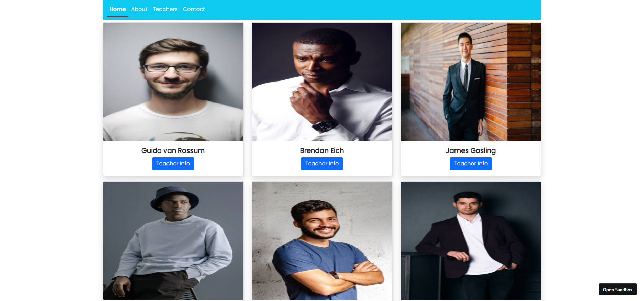Screen dimensions: 644x301
Task: Open the photo of smiling man with crossed arms
Action: [x=322, y=241]
